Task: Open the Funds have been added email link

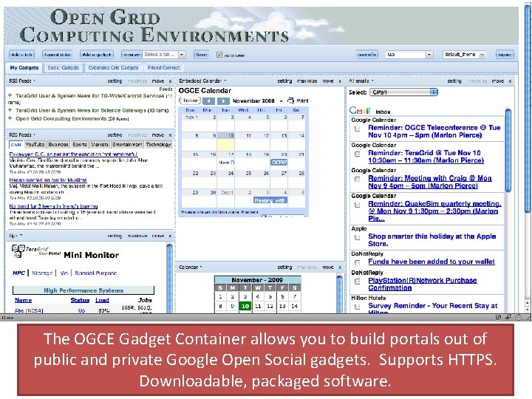Action: click(x=432, y=262)
